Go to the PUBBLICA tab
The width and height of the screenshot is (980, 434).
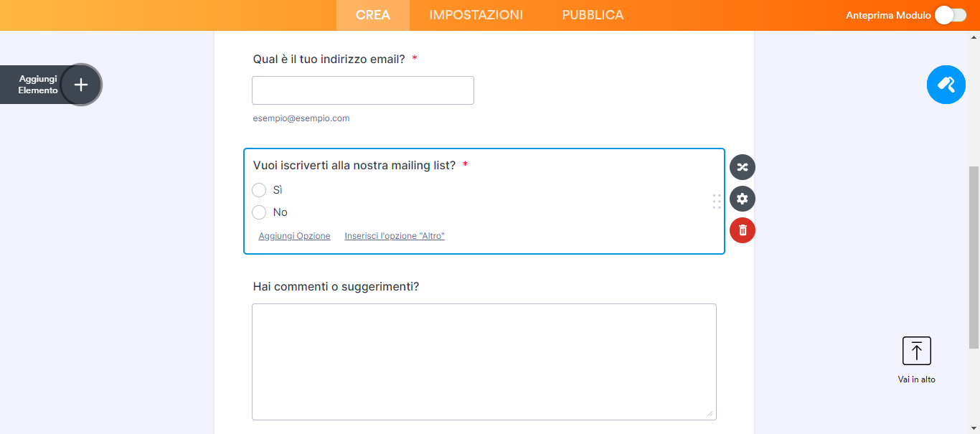click(593, 15)
